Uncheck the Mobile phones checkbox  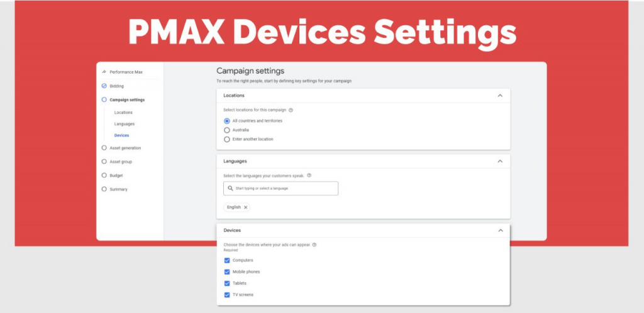click(x=227, y=272)
